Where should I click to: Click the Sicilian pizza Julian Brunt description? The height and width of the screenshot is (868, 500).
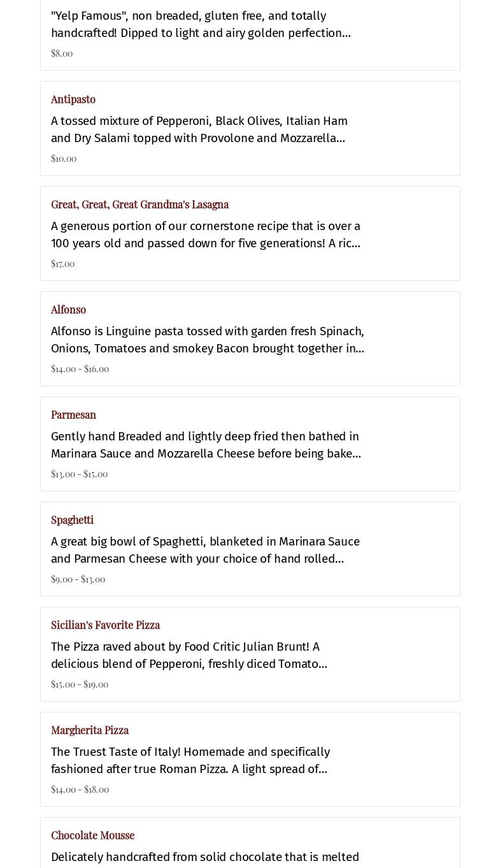click(189, 655)
